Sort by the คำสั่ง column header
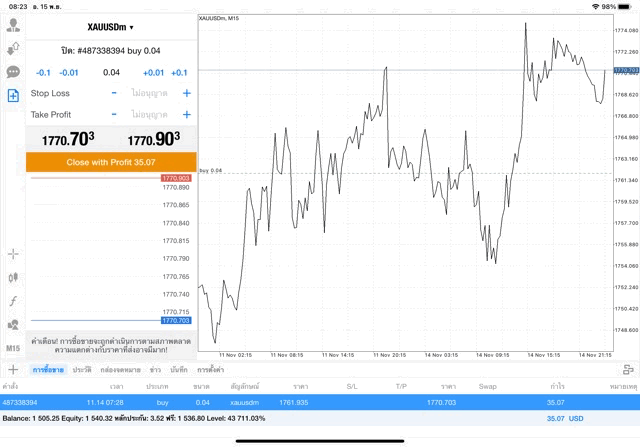Screen dimensions: 640x447 (10, 386)
